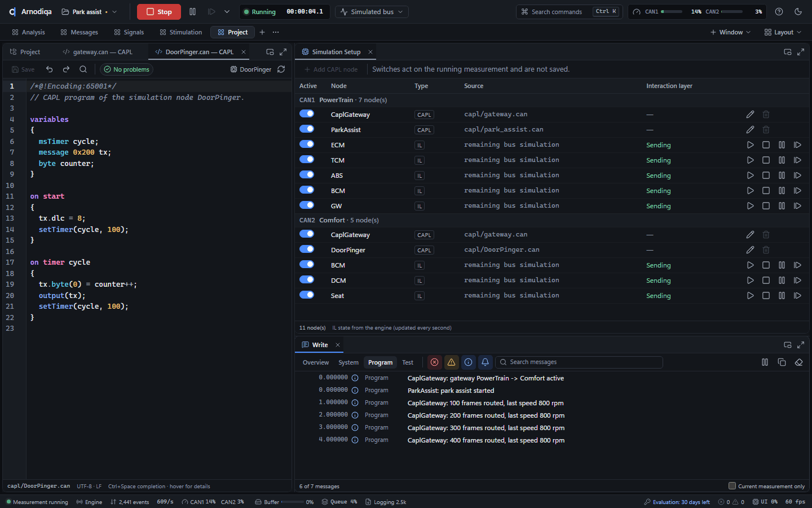This screenshot has width=812, height=508.
Task: Pause the ABS interaction layer
Action: pyautogui.click(x=782, y=176)
